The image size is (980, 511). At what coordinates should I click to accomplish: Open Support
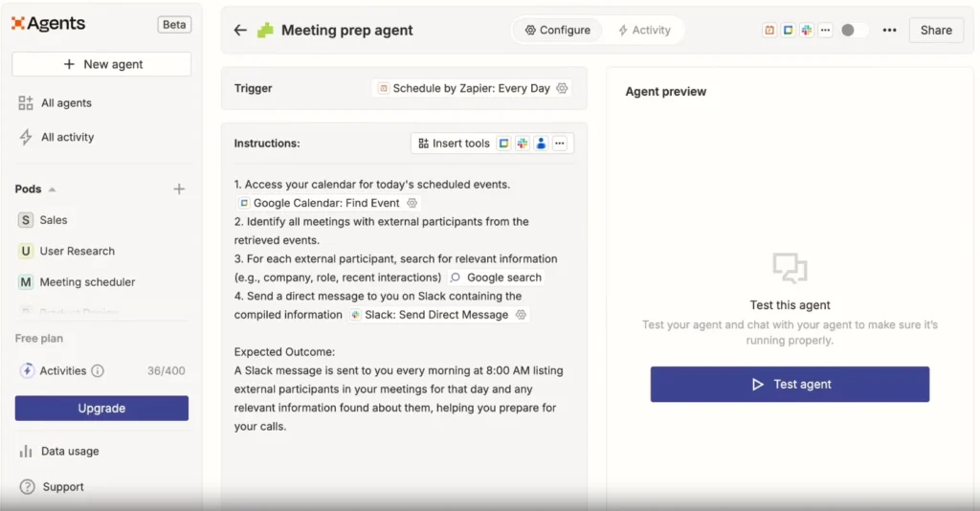tap(52, 487)
